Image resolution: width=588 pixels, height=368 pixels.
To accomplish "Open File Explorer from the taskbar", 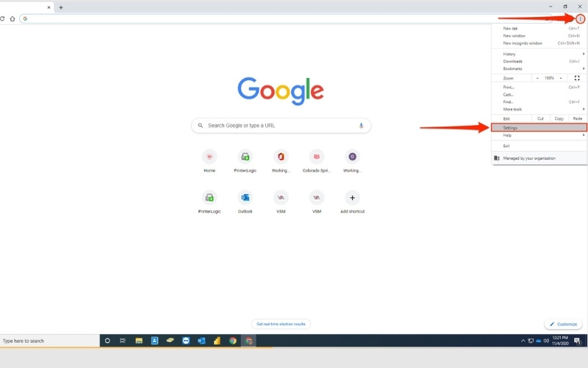I will [x=139, y=341].
